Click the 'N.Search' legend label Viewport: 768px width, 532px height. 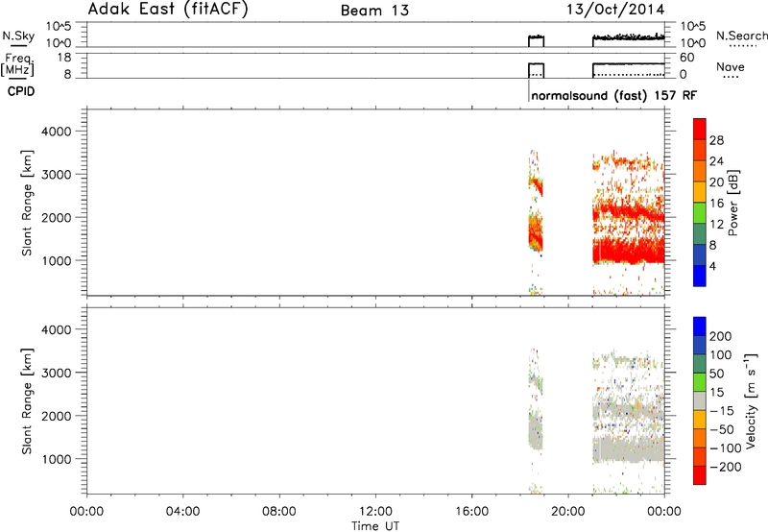click(741, 36)
